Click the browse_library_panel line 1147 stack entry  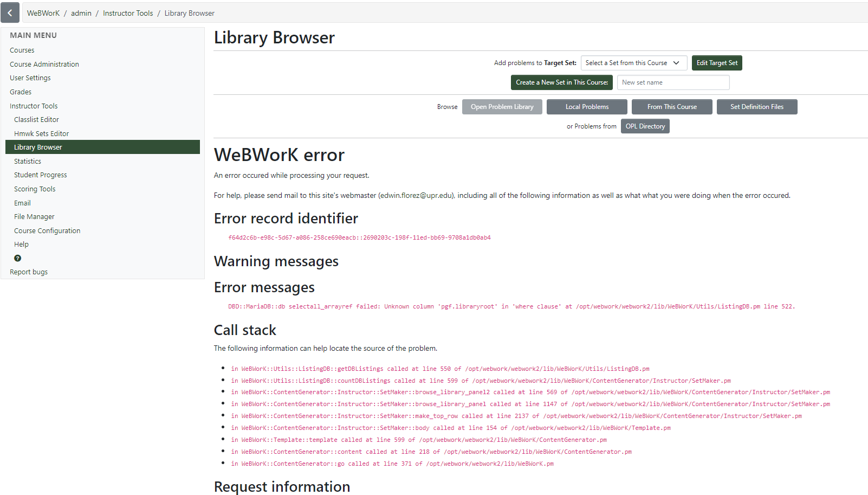pyautogui.click(x=530, y=404)
